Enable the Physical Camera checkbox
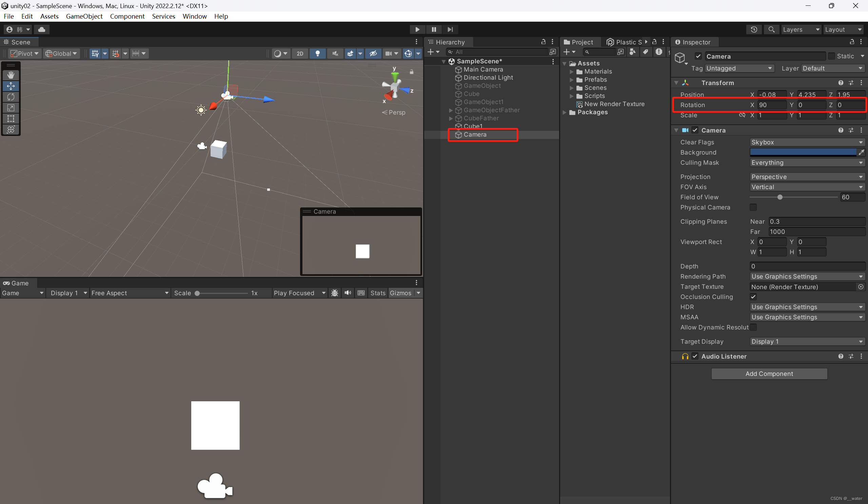868x504 pixels. 753,207
